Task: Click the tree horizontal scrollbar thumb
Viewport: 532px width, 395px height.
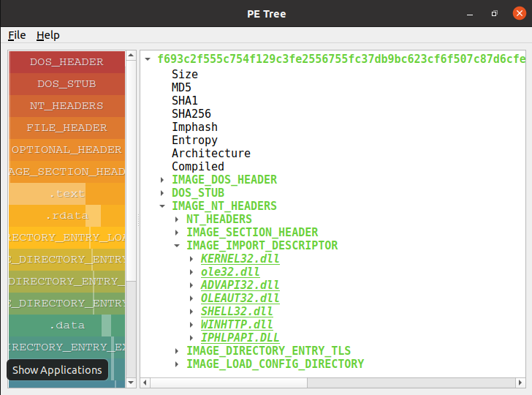Action: point(229,383)
